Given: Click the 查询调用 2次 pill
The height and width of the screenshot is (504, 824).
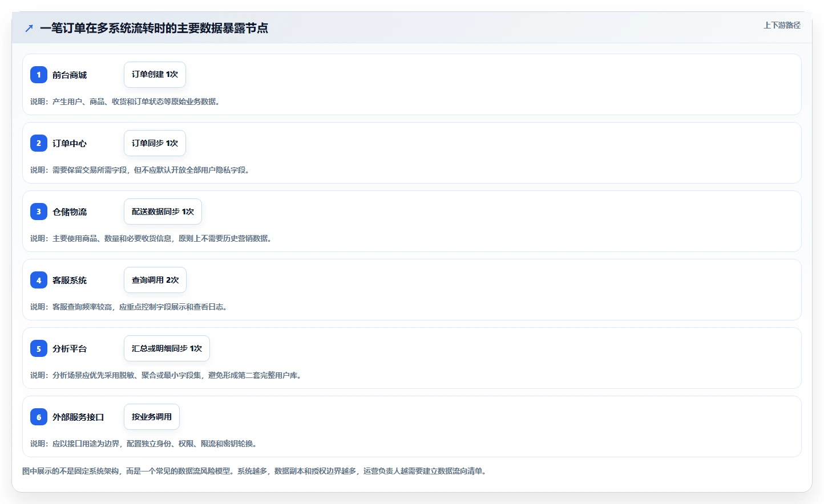Looking at the screenshot, I should click(x=155, y=280).
